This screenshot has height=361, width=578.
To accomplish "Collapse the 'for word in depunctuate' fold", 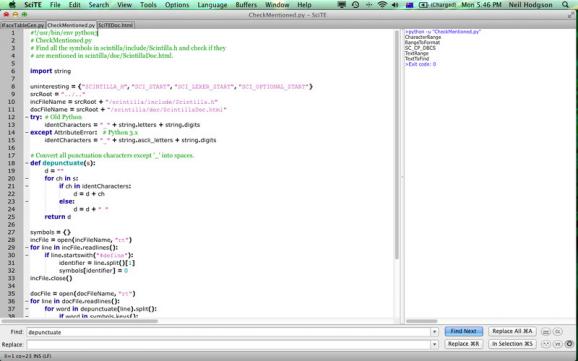I will click(27, 309).
